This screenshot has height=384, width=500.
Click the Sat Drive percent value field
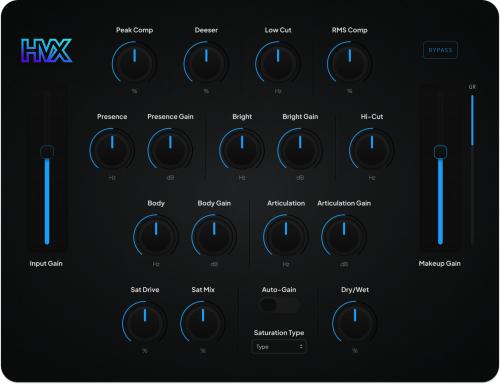tap(145, 351)
